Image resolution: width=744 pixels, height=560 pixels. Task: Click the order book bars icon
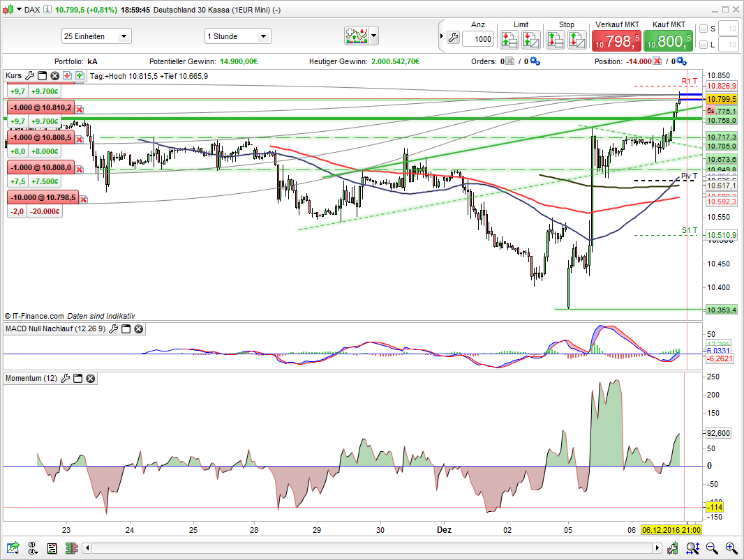pos(72,549)
